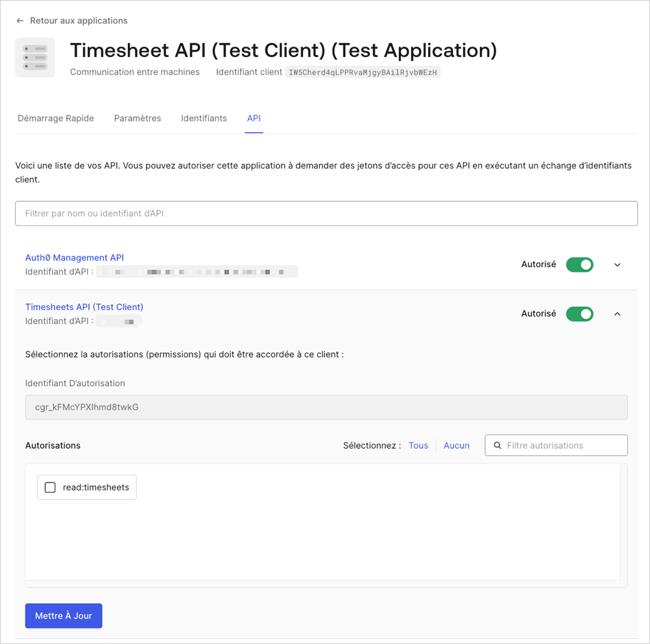Click the Communication entre machines label
This screenshot has height=644, width=650.
pos(135,72)
